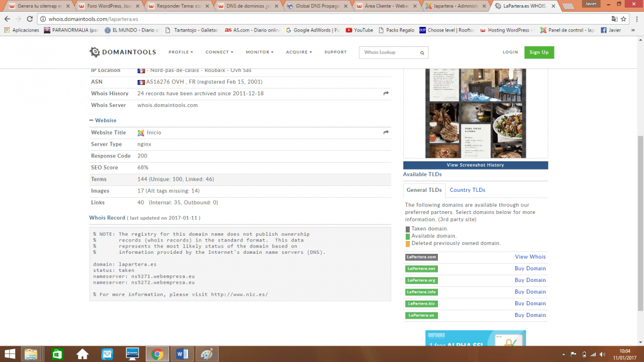Open the YouTube bookmark
The image size is (644, 362).
point(359,30)
